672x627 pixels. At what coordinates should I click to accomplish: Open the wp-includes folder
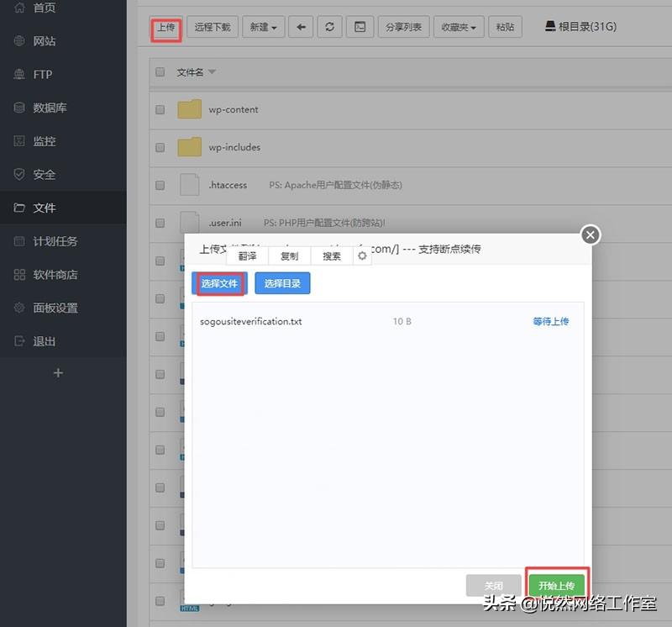click(x=234, y=146)
